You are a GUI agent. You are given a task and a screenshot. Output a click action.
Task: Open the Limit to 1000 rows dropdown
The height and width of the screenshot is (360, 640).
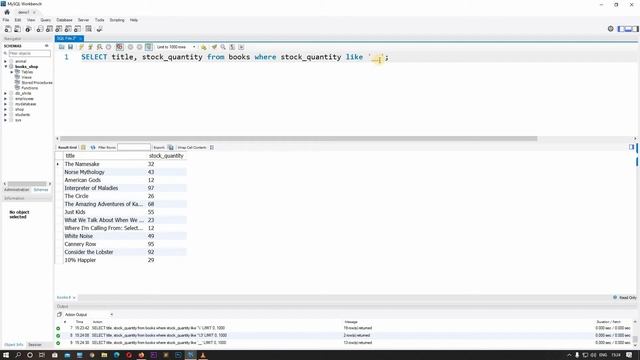176,47
